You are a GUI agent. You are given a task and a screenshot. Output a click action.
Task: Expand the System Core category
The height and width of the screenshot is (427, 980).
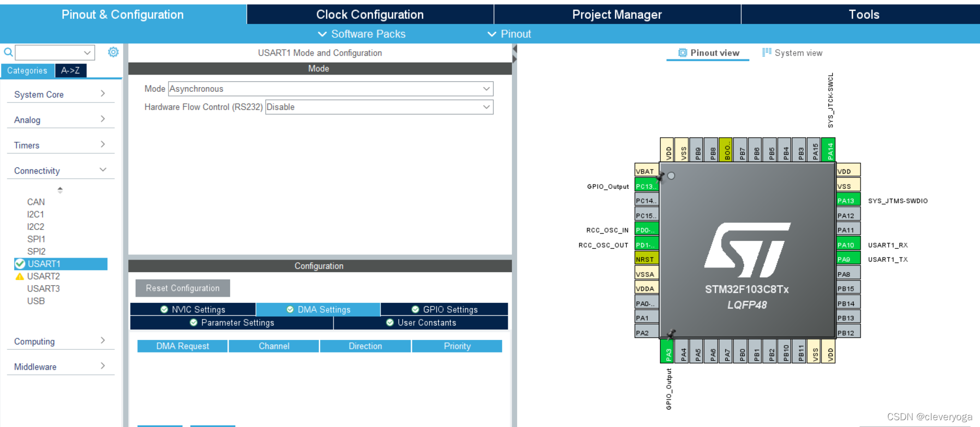point(61,94)
